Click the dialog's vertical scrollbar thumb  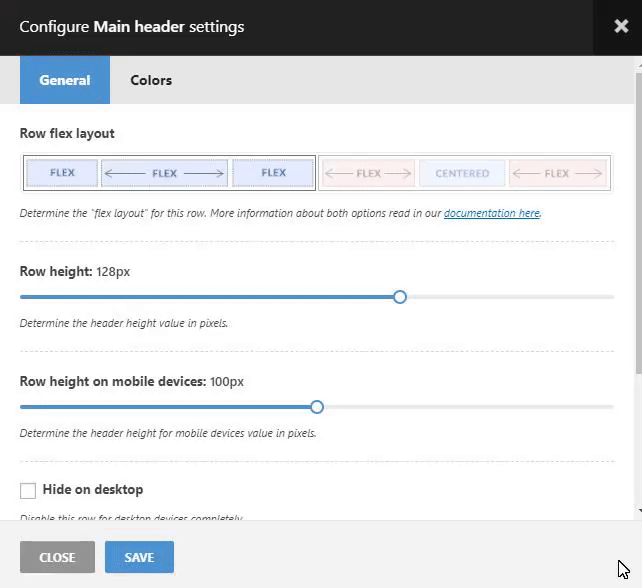638,220
